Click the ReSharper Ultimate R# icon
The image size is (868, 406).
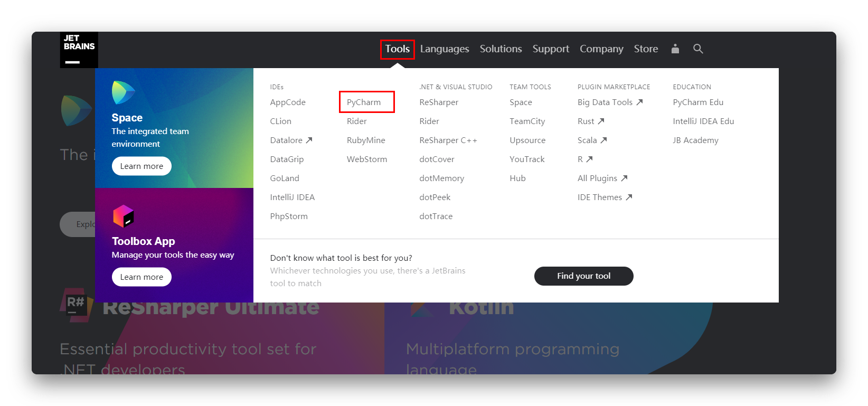76,305
